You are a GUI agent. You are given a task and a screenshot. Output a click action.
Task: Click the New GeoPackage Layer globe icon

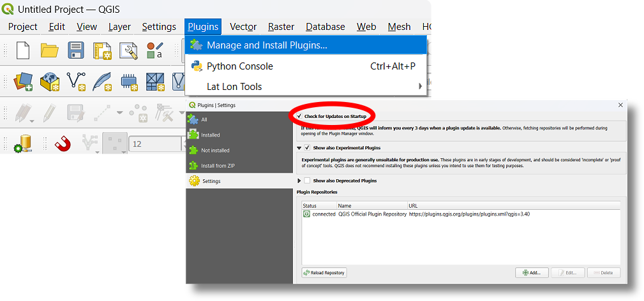(50, 81)
